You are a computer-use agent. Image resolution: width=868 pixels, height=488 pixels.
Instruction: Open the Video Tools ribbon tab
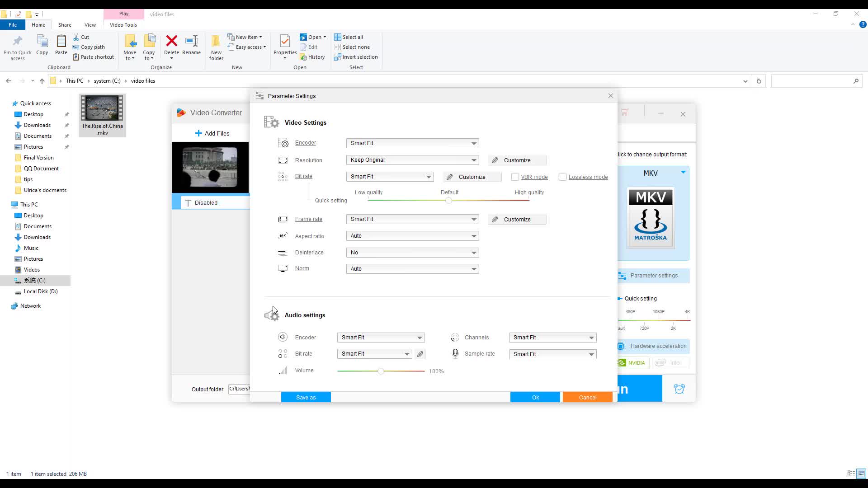123,24
